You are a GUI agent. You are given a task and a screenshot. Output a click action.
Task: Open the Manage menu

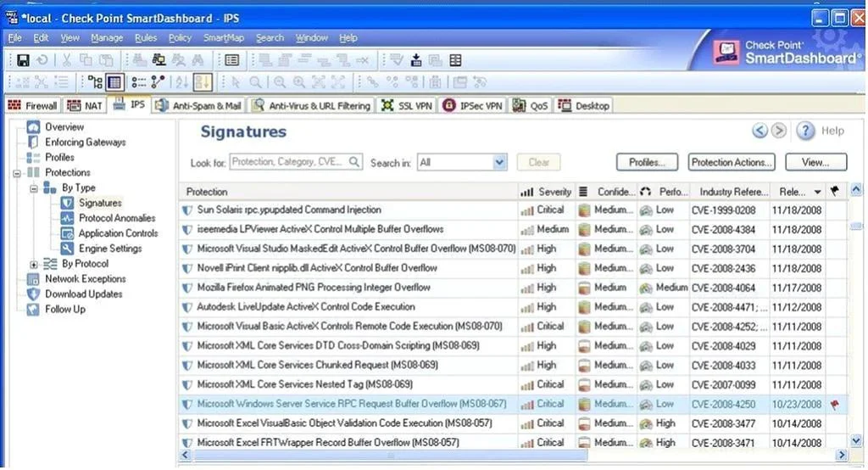point(107,37)
